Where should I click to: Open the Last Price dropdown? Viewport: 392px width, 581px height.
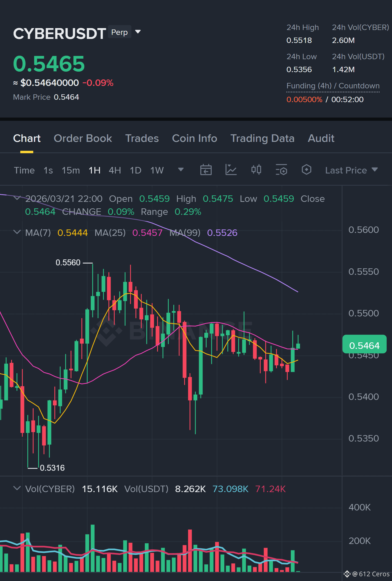(x=351, y=170)
